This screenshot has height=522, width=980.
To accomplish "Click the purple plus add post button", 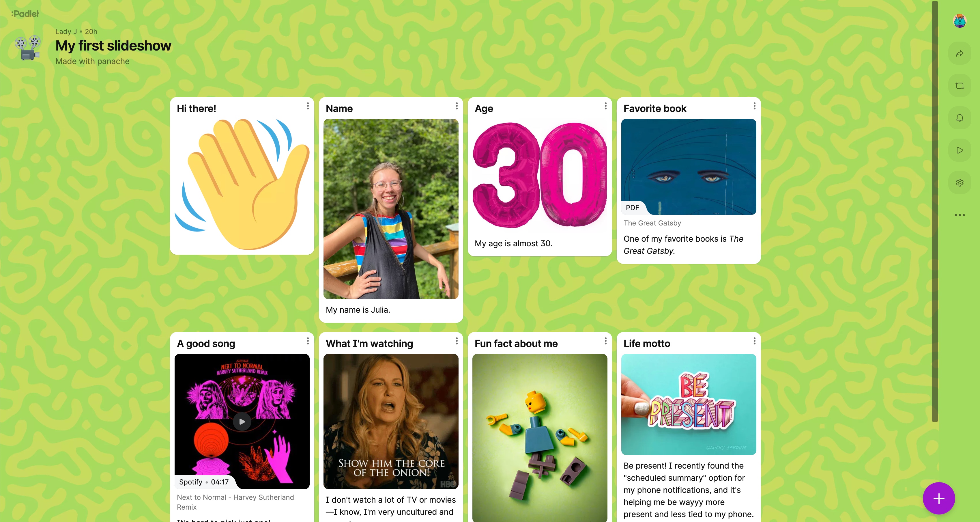I will pyautogui.click(x=938, y=498).
